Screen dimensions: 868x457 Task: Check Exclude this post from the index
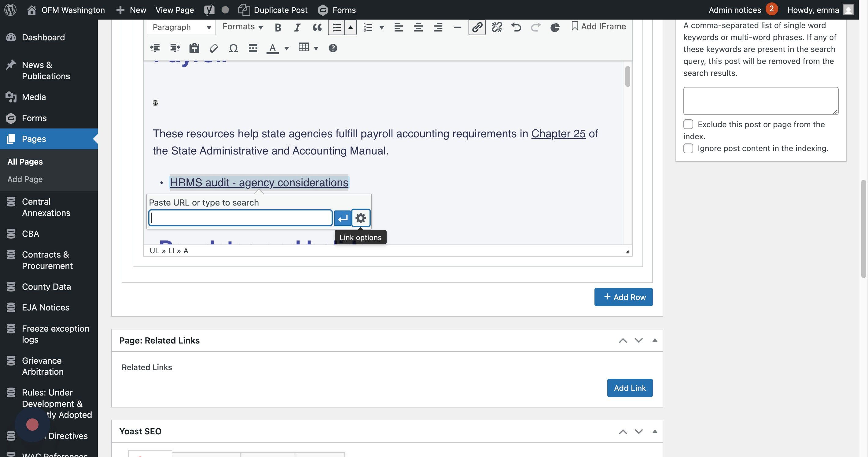click(x=688, y=124)
